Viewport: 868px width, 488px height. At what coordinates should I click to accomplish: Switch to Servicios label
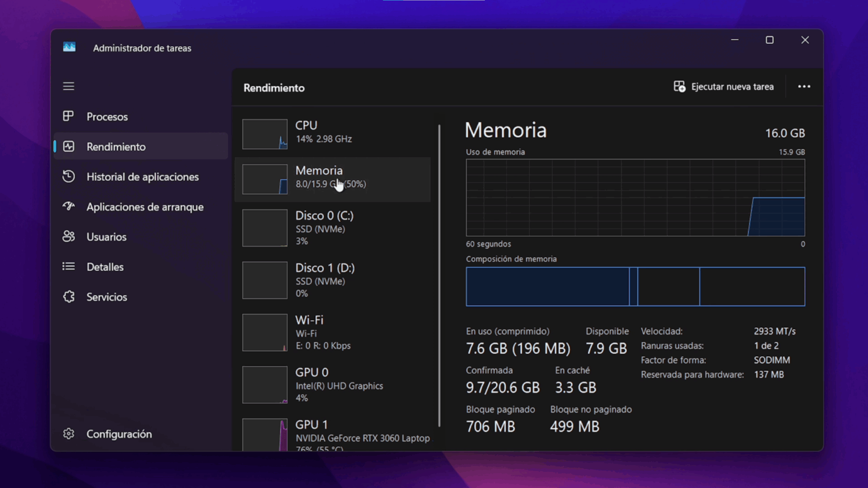[x=107, y=297]
